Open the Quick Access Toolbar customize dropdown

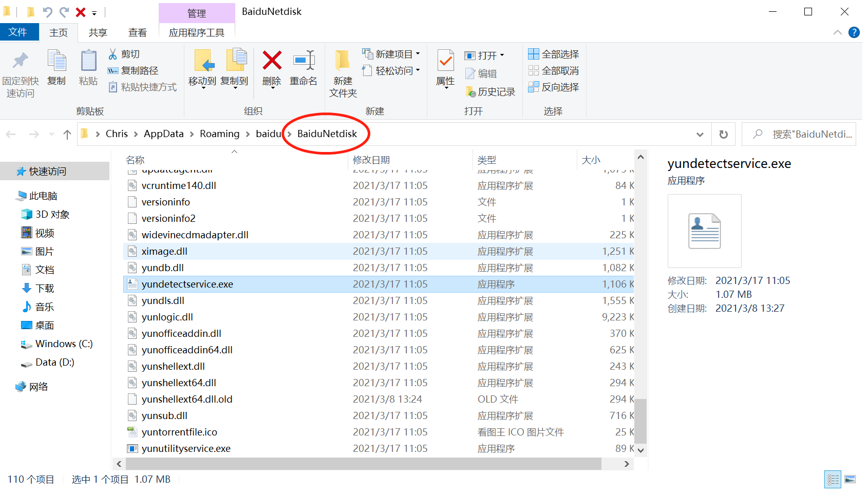94,13
